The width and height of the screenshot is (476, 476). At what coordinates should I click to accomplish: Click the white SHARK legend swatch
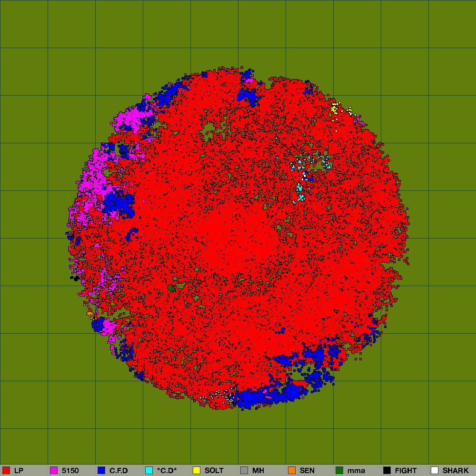coord(435,470)
